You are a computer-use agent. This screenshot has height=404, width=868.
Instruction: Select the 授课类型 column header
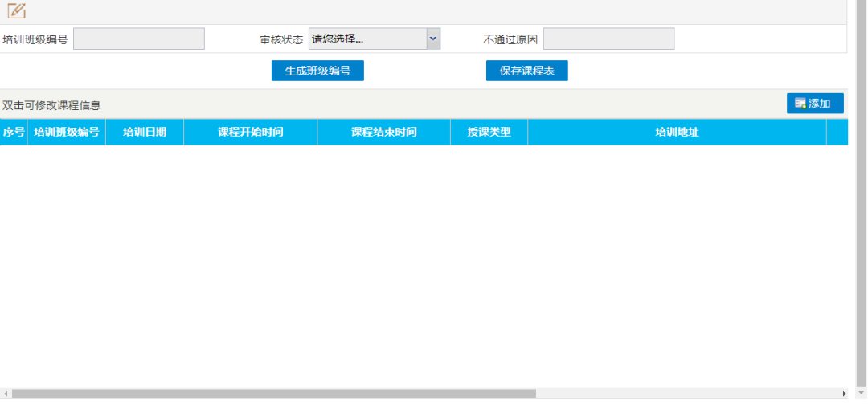[x=489, y=133]
